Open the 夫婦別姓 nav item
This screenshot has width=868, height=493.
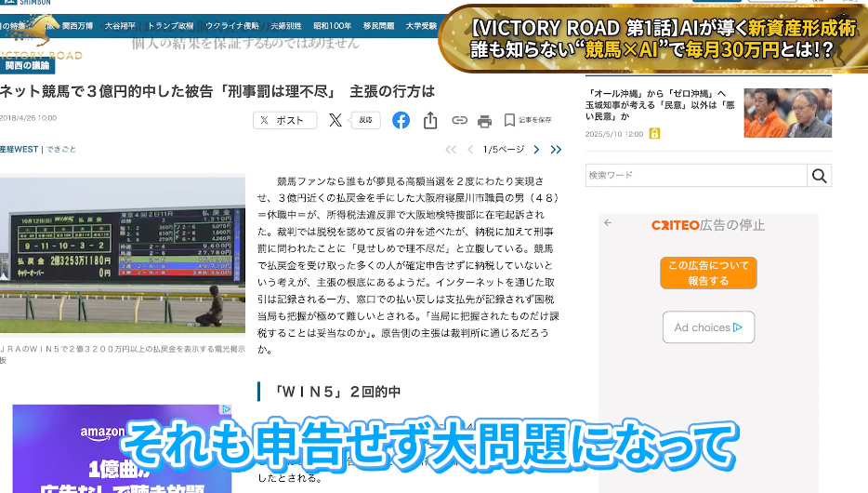[x=286, y=25]
